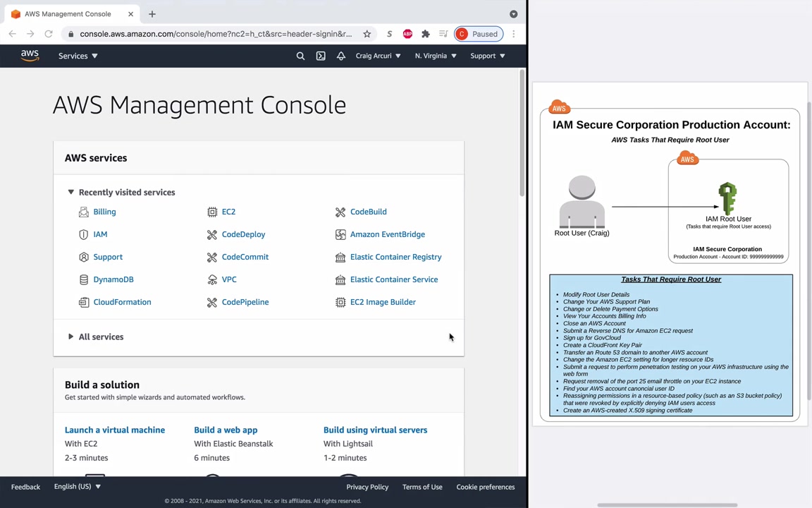Open the notifications bell icon
812x508 pixels.
340,56
